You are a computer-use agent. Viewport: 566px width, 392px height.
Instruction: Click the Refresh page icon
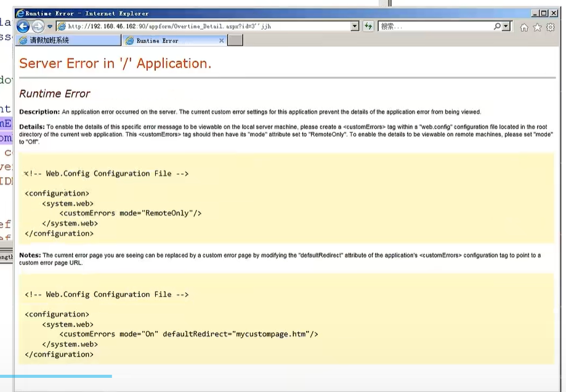(x=368, y=26)
